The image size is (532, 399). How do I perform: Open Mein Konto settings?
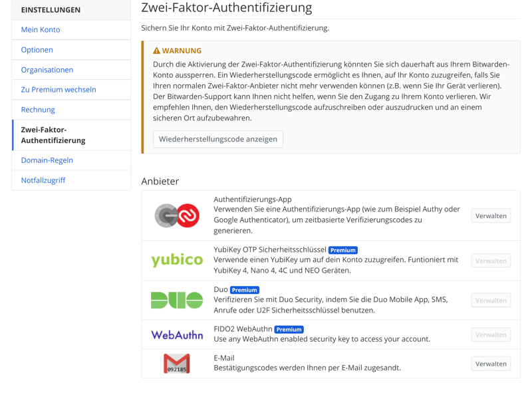[41, 30]
